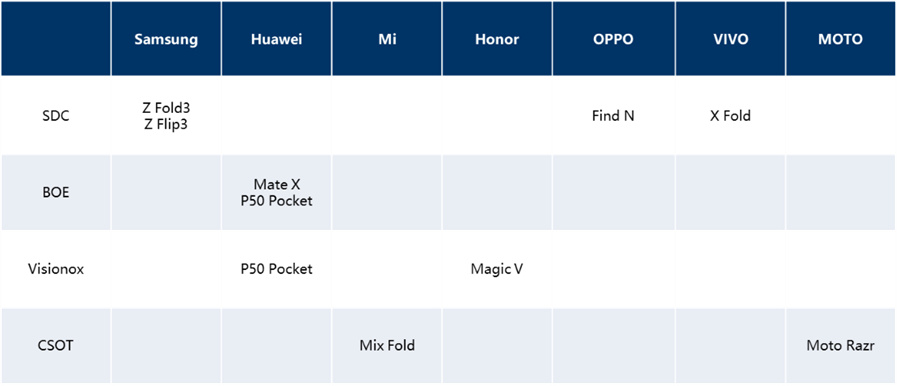Select the Mix Fold cell
This screenshot has width=900, height=386.
click(386, 346)
